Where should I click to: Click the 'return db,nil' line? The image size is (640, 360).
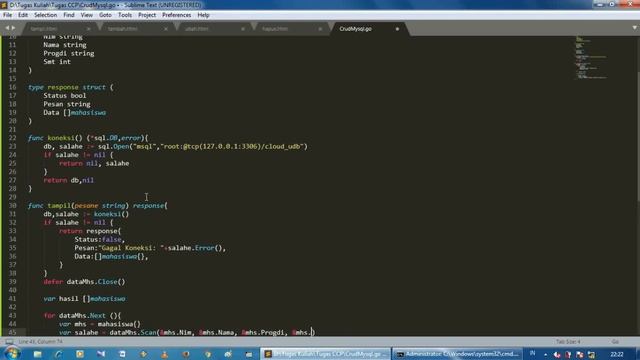point(69,180)
